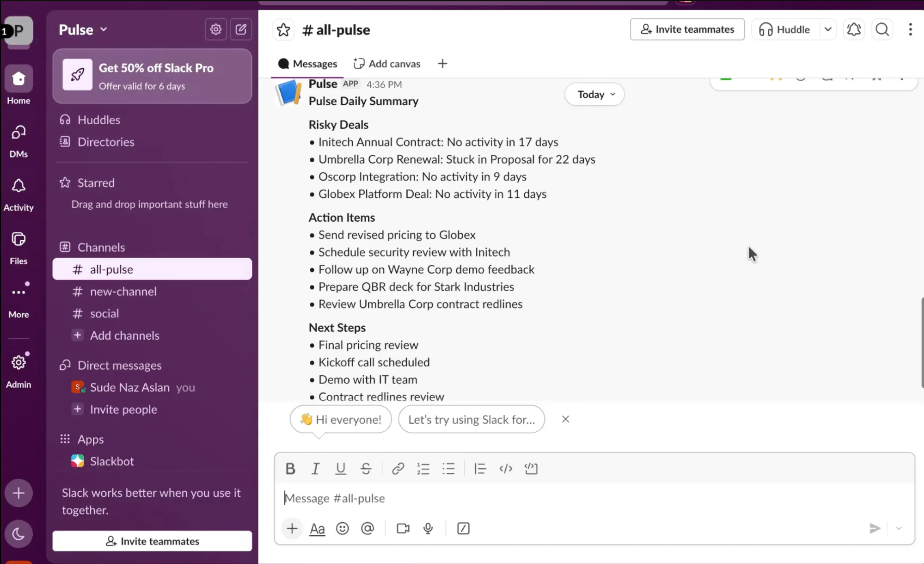Toggle formatting toolbar with Aa icon
Image resolution: width=924 pixels, height=564 pixels.
(317, 528)
